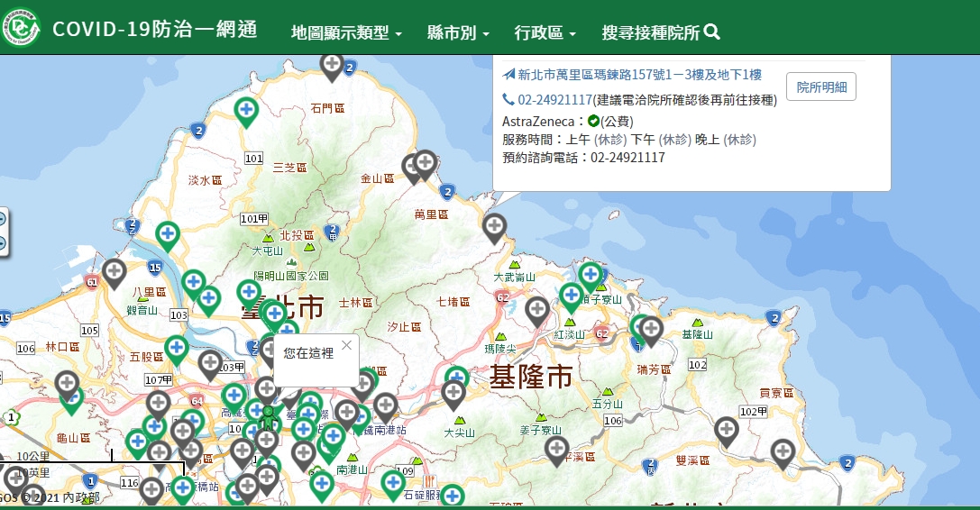The width and height of the screenshot is (980, 510).
Task: Click the 淡水區 district label
Action: point(205,180)
